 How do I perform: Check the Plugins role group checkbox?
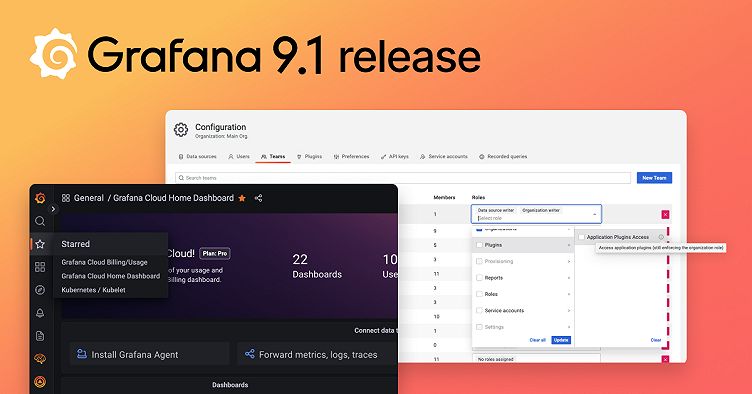(x=479, y=245)
